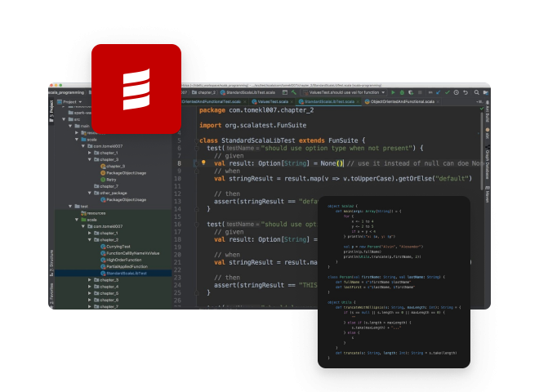Fold the test block at line 16

click(x=197, y=225)
